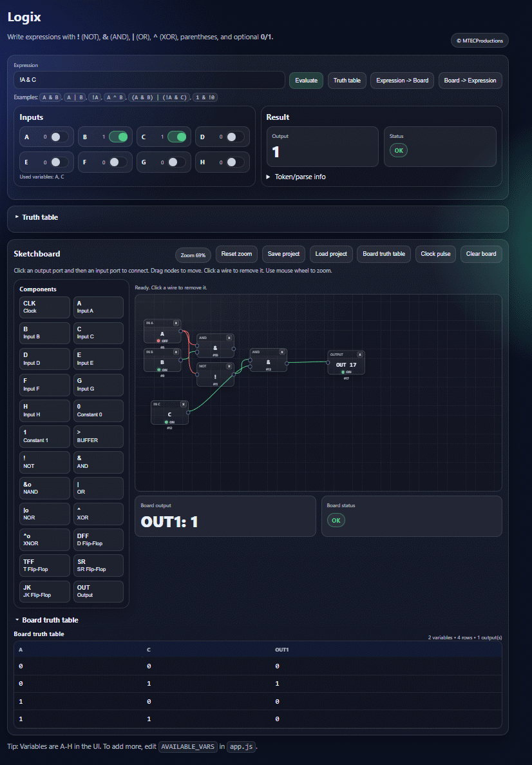532x765 pixels.
Task: Insert the (A & B) | (!A & C) example
Action: (x=158, y=97)
